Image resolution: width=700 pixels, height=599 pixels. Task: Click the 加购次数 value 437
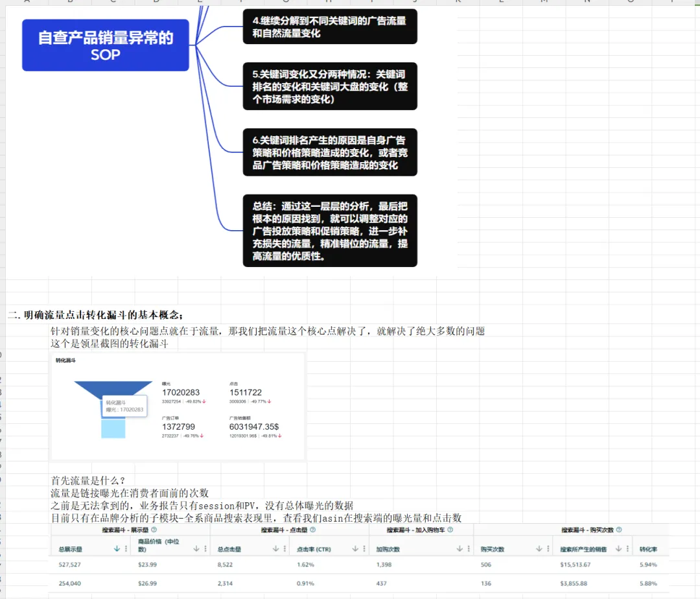(x=381, y=583)
